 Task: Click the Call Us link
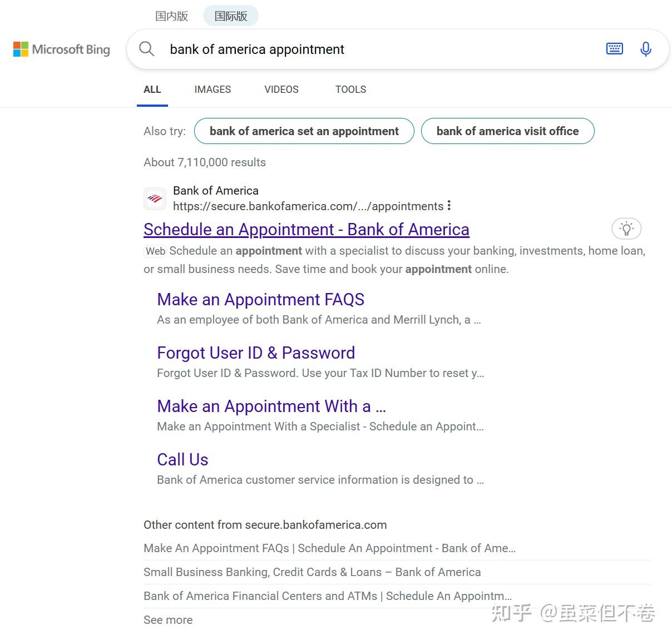(x=182, y=459)
